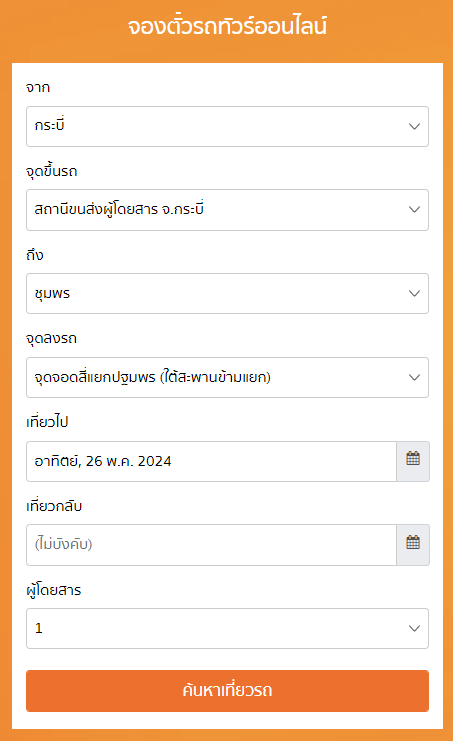This screenshot has width=453, height=741.
Task: Click the เที่ยวกลับ field label
Action: click(x=54, y=505)
